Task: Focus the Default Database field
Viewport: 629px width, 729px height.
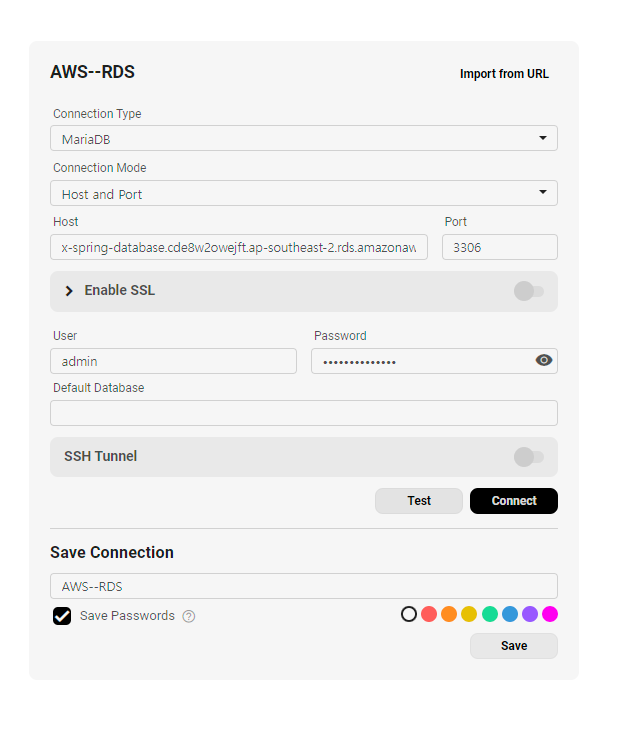Action: (304, 413)
